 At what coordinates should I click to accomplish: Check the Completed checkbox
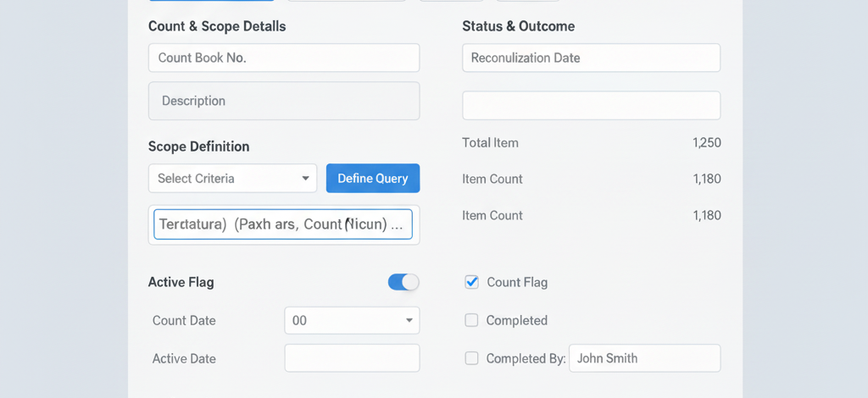pos(472,320)
